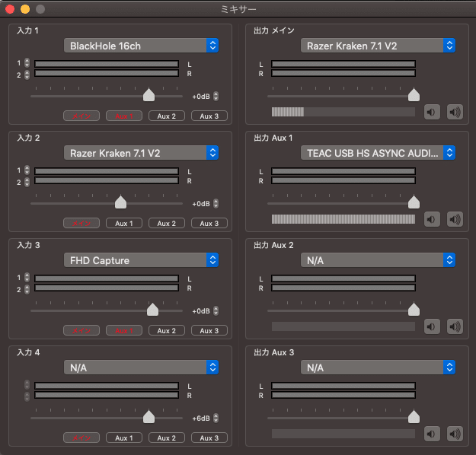This screenshot has width=476, height=455.
Task: Click loud speaker icon in 出力 Aux 1
Action: point(455,219)
